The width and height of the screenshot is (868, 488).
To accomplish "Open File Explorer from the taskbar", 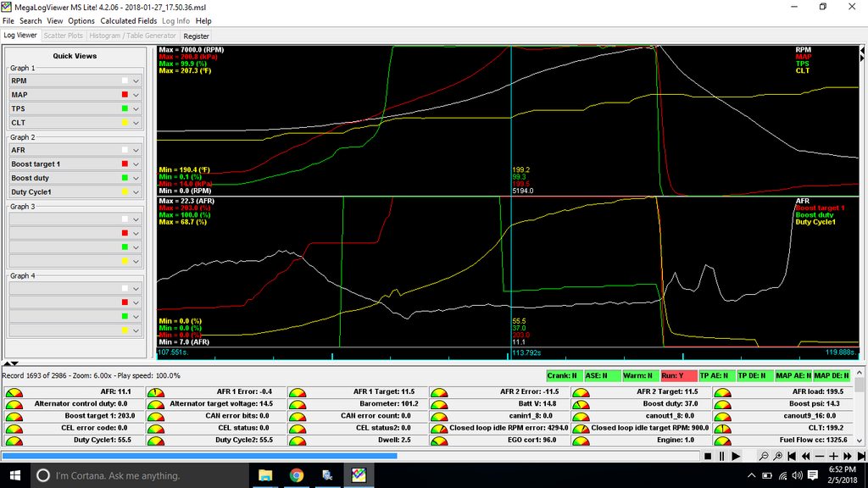I will [x=265, y=475].
